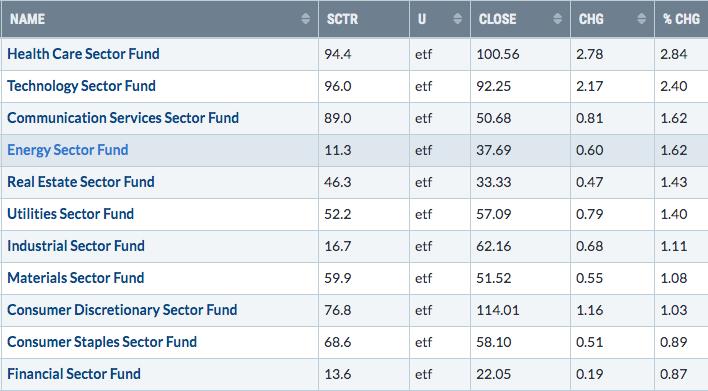708x391 pixels.
Task: Open Consumer Discretionary Sector Fund
Action: coord(122,310)
